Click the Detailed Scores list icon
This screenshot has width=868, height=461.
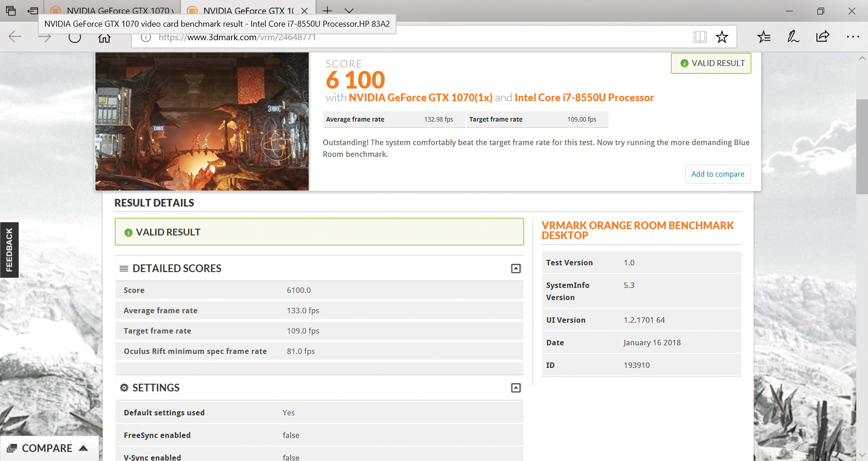(x=124, y=268)
